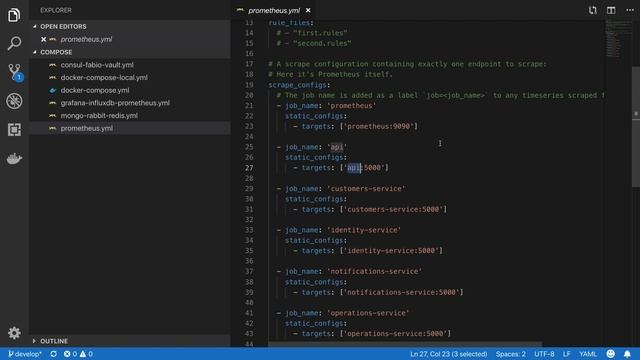
Task: Click the highlighted 'api' job name
Action: (337, 147)
